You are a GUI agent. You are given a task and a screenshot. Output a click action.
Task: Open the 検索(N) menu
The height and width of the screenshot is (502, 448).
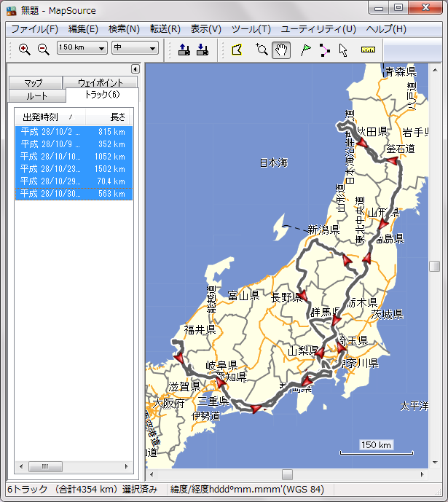124,29
